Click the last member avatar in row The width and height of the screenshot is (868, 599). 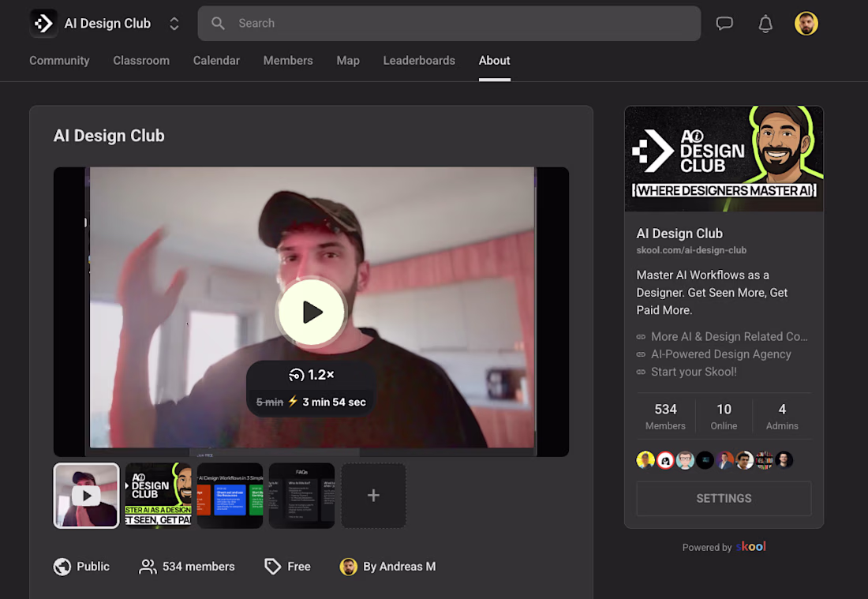[x=784, y=460]
